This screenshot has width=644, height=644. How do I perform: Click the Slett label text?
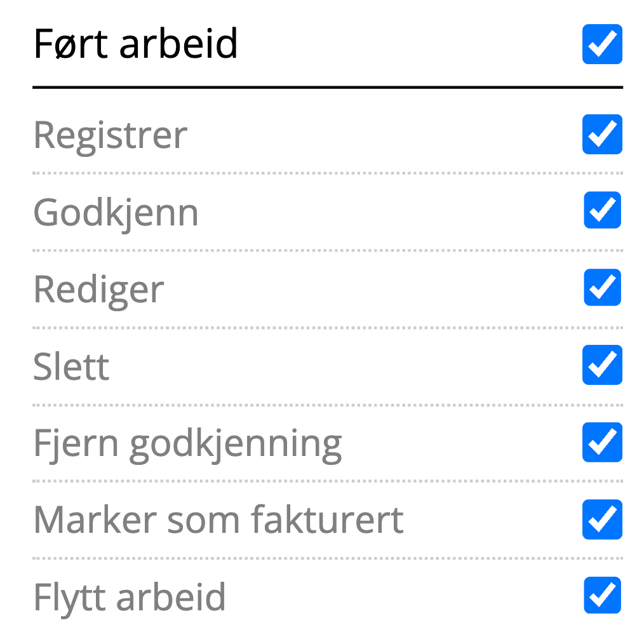71,366
